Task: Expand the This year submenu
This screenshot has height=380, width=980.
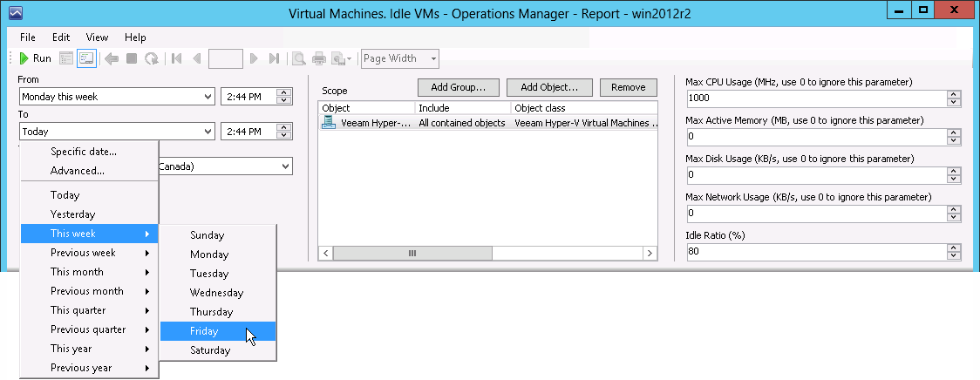Action: click(x=90, y=348)
